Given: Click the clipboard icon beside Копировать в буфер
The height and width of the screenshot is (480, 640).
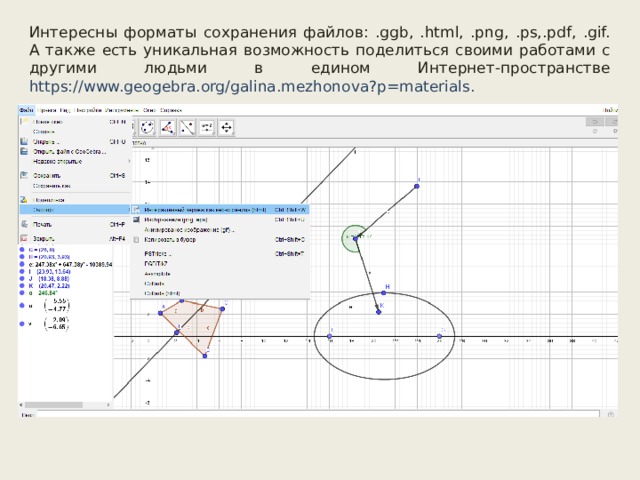Looking at the screenshot, I should (136, 240).
